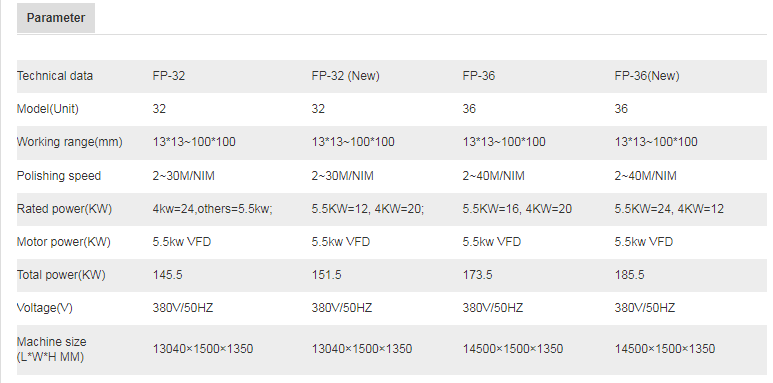
Task: Click the Model(Unit) row label
Action: [x=48, y=109]
